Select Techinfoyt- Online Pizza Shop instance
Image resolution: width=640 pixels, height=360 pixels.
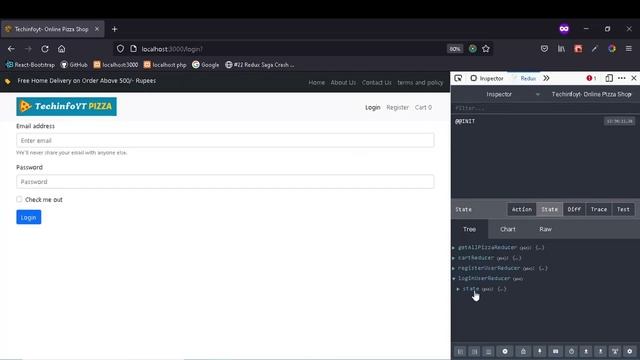(x=591, y=94)
